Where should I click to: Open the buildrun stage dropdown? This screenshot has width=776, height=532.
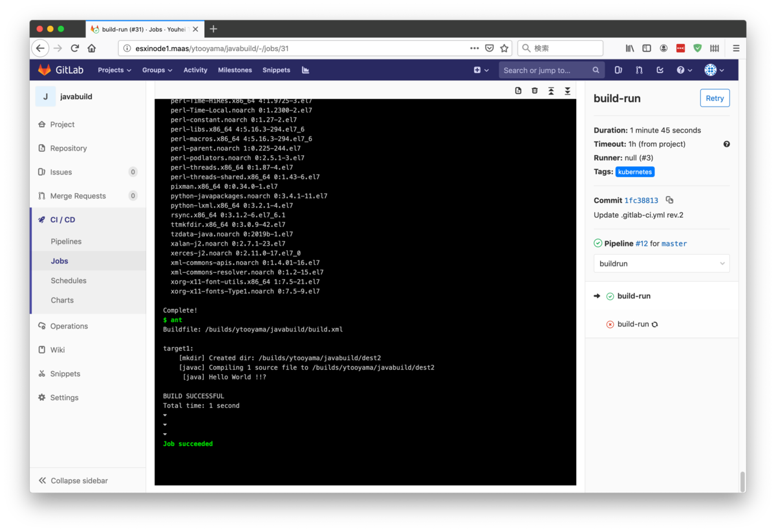click(x=661, y=263)
